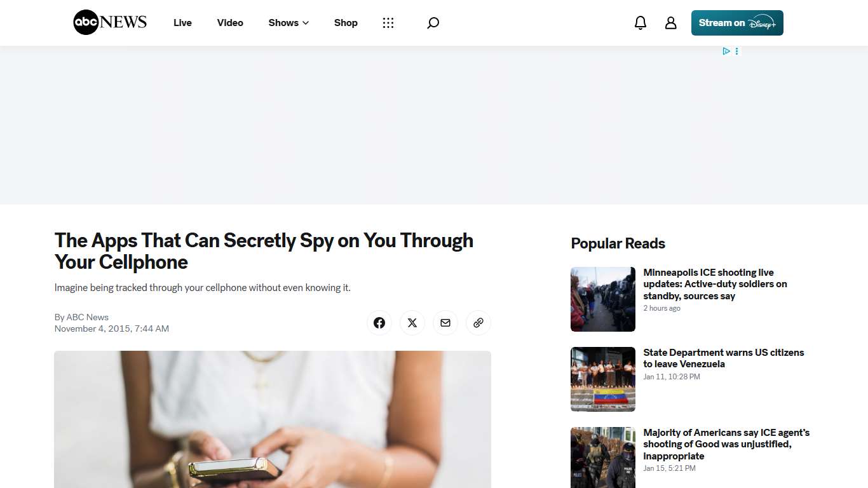Expand the Shows dropdown menu

coord(288,23)
